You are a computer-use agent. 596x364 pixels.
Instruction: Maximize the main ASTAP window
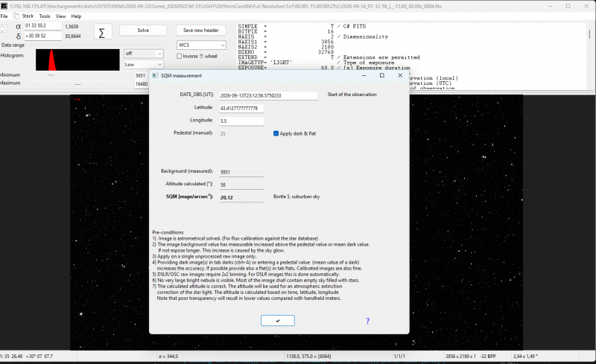pyautogui.click(x=568, y=6)
